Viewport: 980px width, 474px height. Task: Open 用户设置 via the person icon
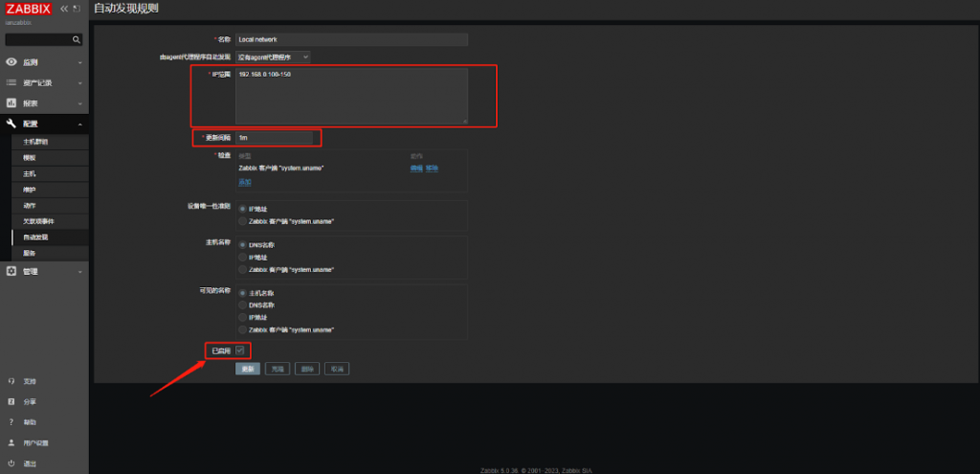(x=11, y=442)
